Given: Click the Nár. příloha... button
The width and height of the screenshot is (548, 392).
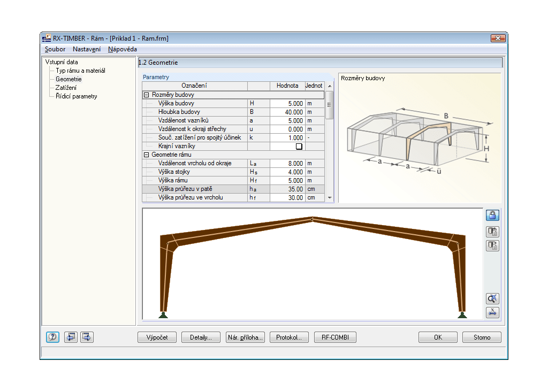Looking at the screenshot, I should point(245,337).
